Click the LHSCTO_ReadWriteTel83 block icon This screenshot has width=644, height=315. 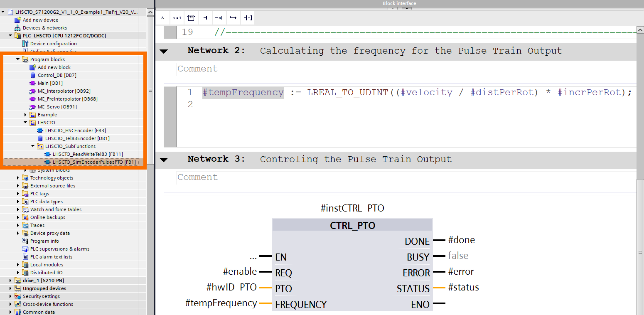(48, 154)
